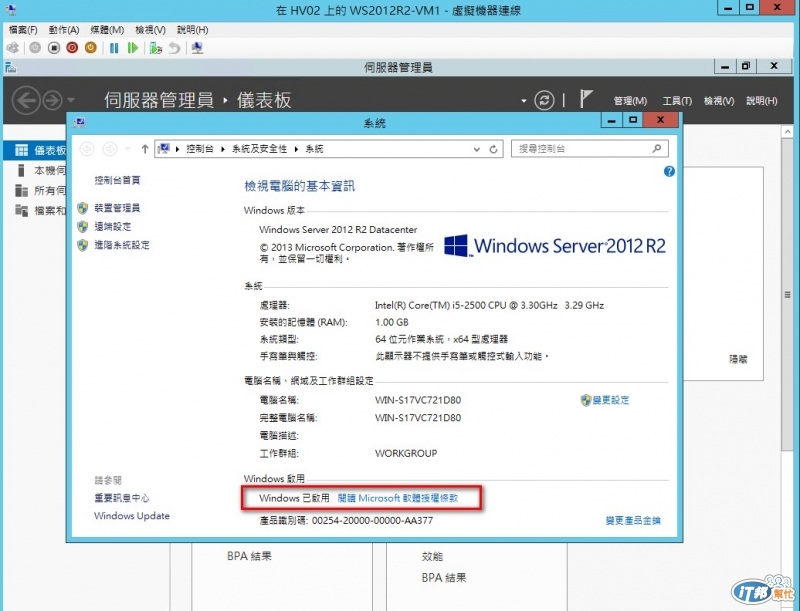Expand the address bar history dropdown

(x=477, y=149)
